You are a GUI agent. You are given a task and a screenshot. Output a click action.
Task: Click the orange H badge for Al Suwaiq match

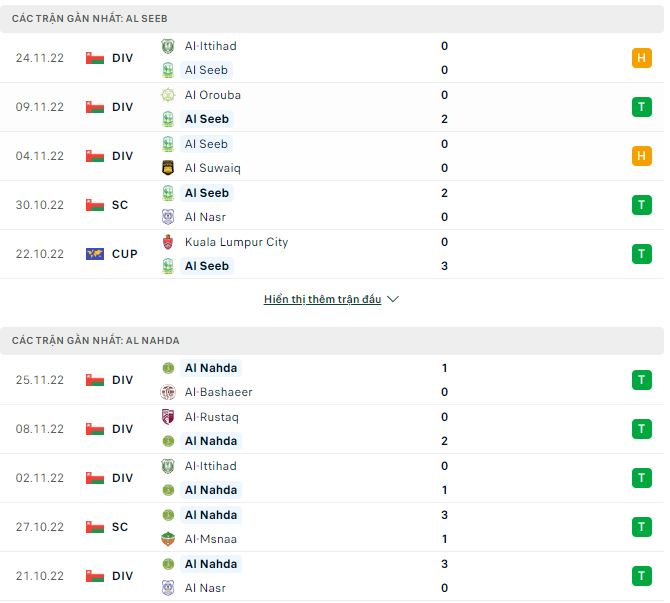pos(641,156)
